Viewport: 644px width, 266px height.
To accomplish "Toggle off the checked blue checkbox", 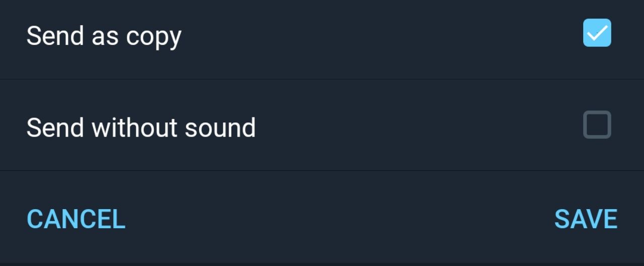I will pos(597,33).
